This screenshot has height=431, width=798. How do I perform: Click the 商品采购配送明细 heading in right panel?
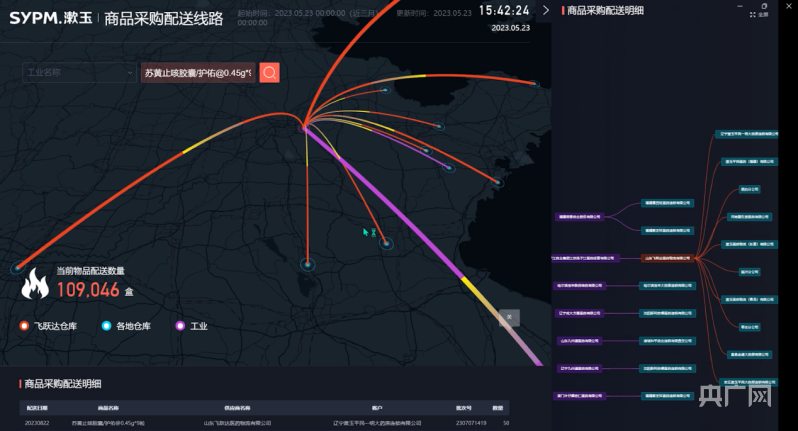point(605,10)
